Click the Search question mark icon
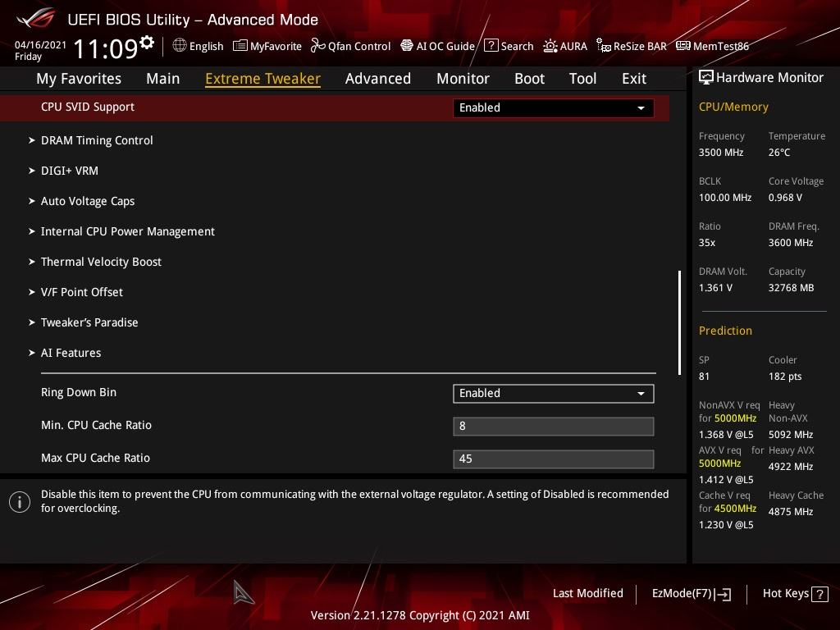Image resolution: width=840 pixels, height=630 pixels. [x=491, y=46]
